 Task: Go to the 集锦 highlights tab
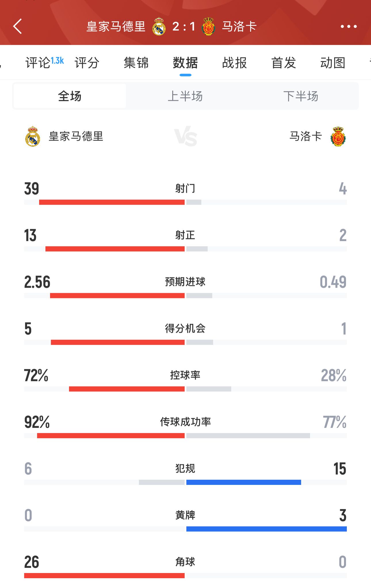point(136,63)
